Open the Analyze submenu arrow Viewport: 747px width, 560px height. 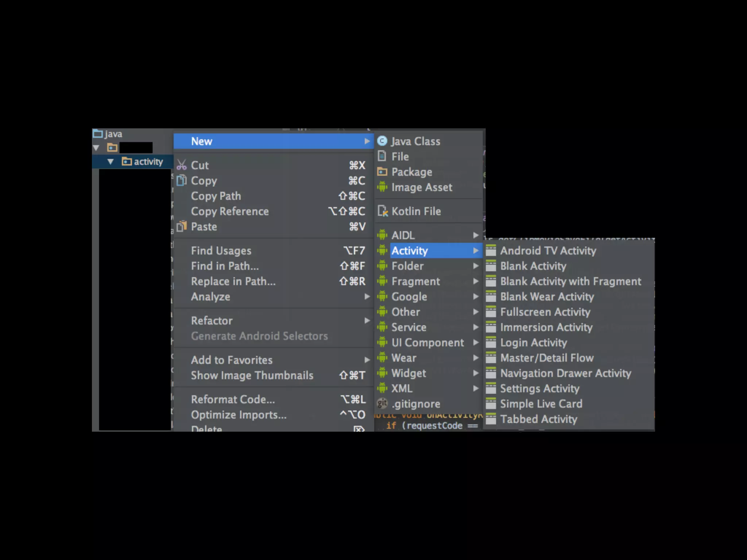(x=367, y=296)
